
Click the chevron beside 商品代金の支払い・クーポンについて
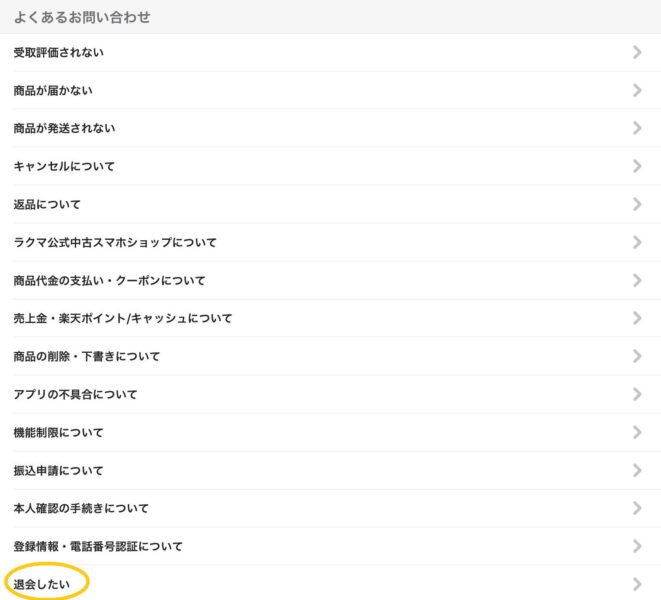(x=637, y=280)
